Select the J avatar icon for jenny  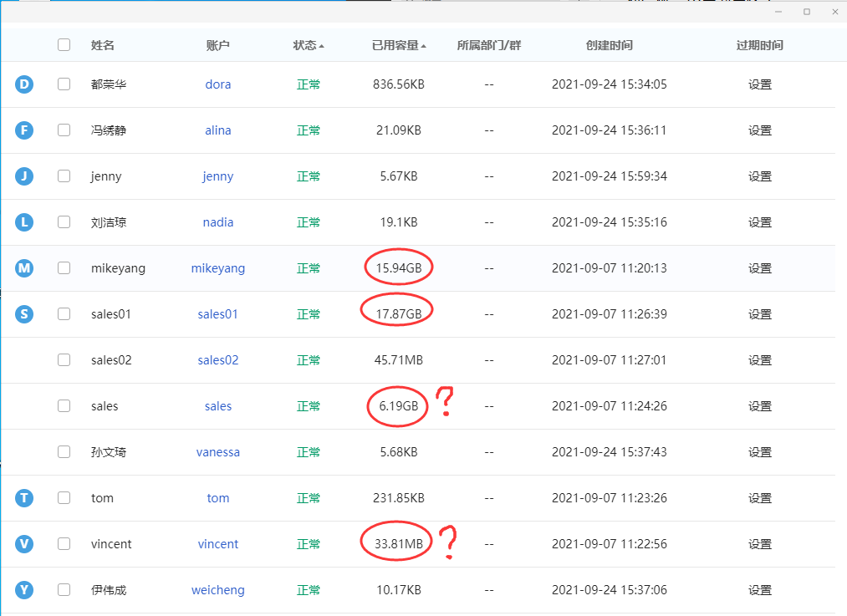[x=23, y=176]
